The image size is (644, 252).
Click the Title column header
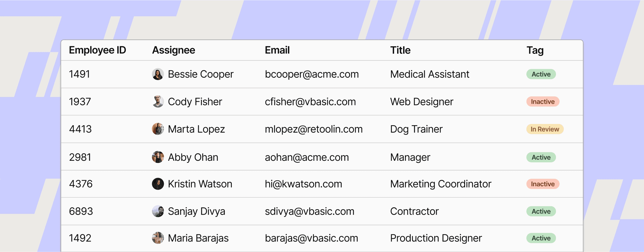tap(400, 50)
